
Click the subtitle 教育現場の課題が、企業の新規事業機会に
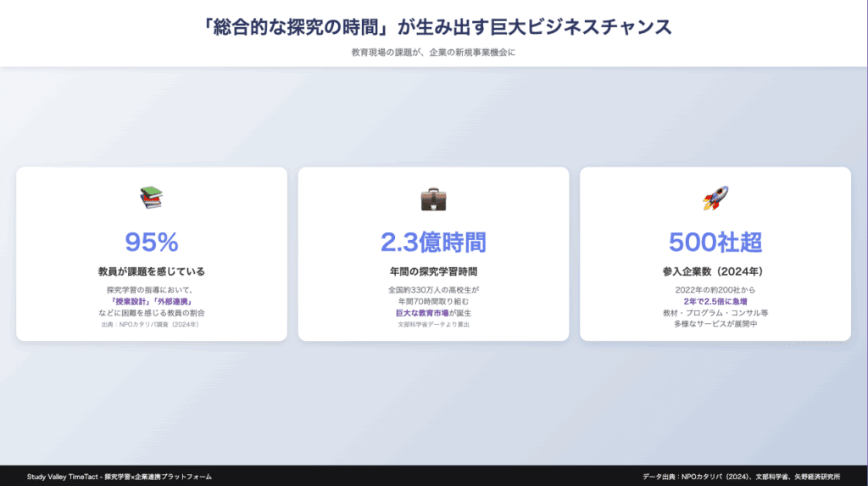pyautogui.click(x=433, y=53)
